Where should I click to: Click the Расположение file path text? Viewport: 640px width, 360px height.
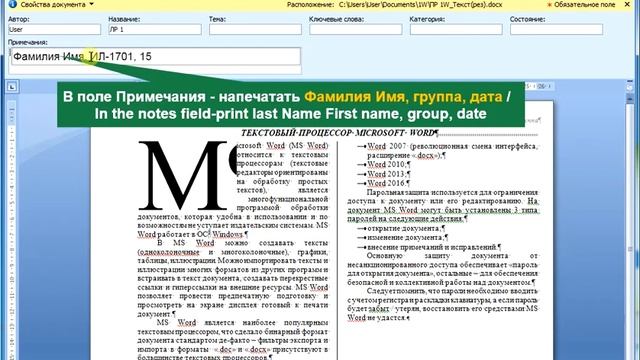420,4
